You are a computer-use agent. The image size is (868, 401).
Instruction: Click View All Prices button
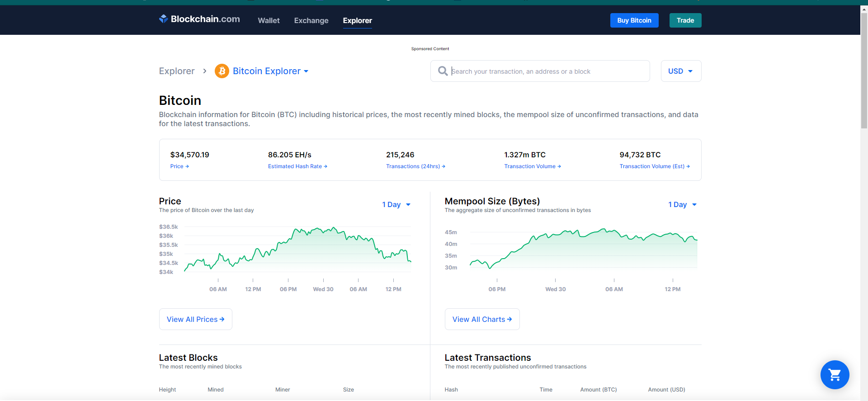click(x=196, y=319)
